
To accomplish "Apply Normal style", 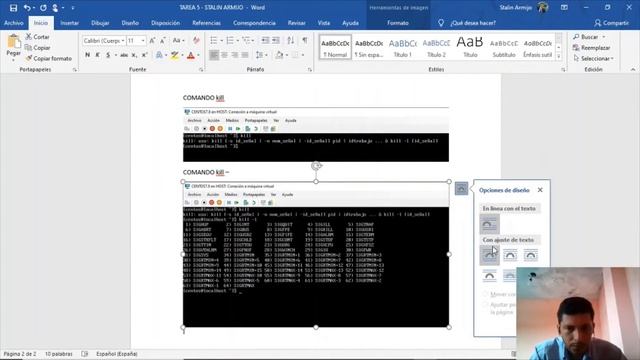I will pyautogui.click(x=335, y=47).
